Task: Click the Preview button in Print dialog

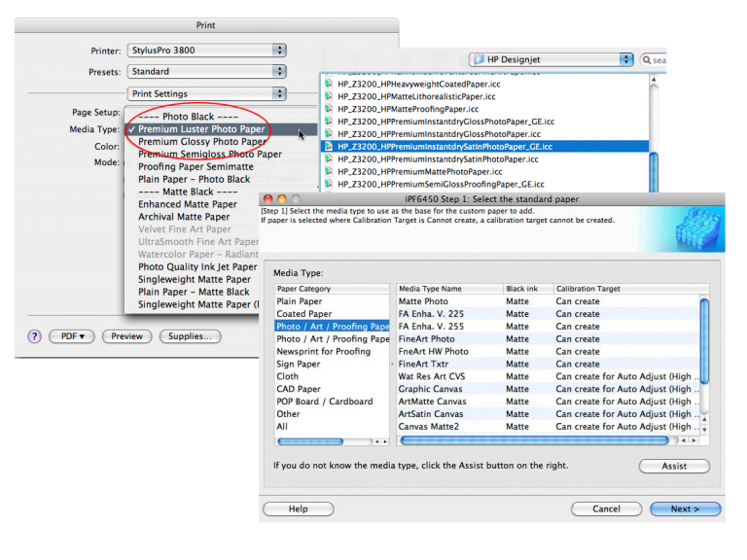Action: pos(126,336)
